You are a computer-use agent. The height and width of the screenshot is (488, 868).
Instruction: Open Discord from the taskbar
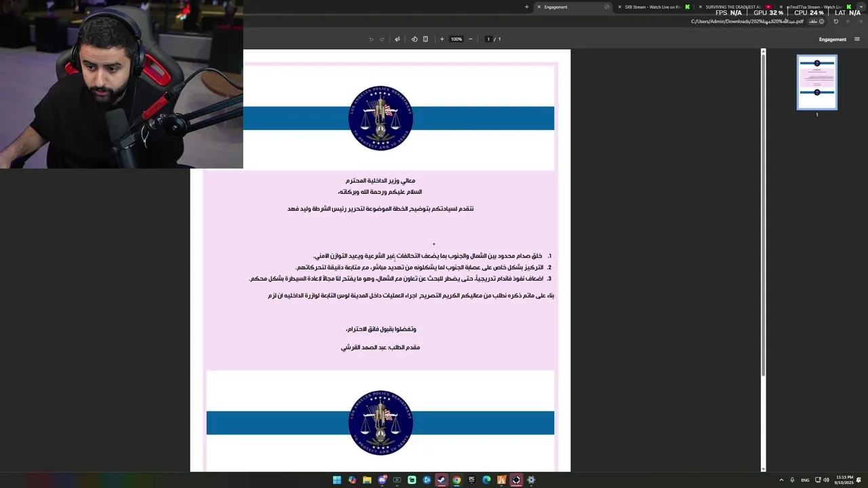tap(382, 480)
